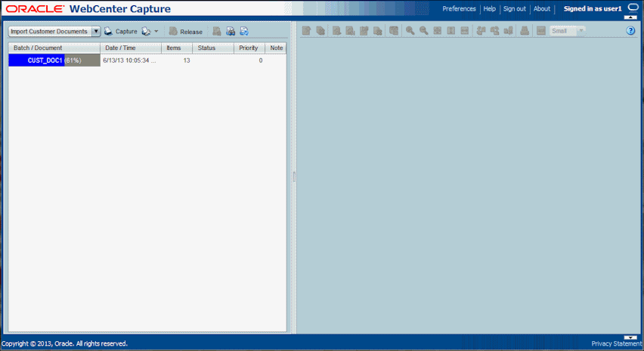Click the Zoom Out magnifier icon
Image resolution: width=644 pixels, height=351 pixels.
click(x=423, y=30)
